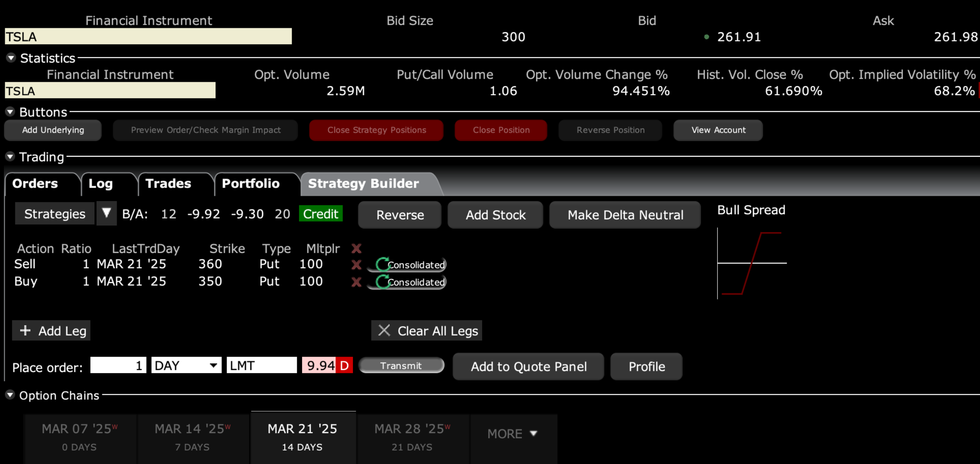980x464 pixels.
Task: Collapse the Option Chains section
Action: tap(10, 395)
